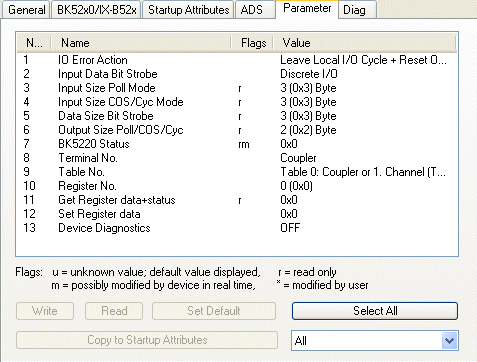The image size is (477, 362).
Task: Select the IO Error Action row
Action: (237, 60)
